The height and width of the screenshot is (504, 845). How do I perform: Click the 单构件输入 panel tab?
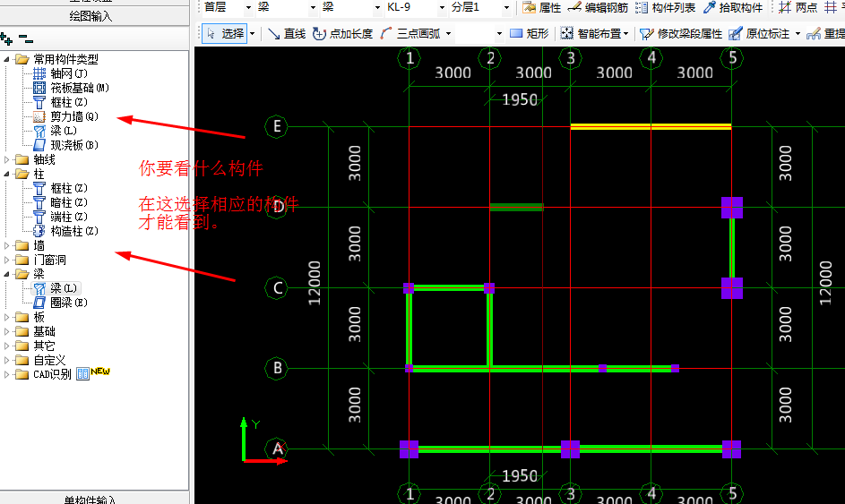pyautogui.click(x=90, y=498)
